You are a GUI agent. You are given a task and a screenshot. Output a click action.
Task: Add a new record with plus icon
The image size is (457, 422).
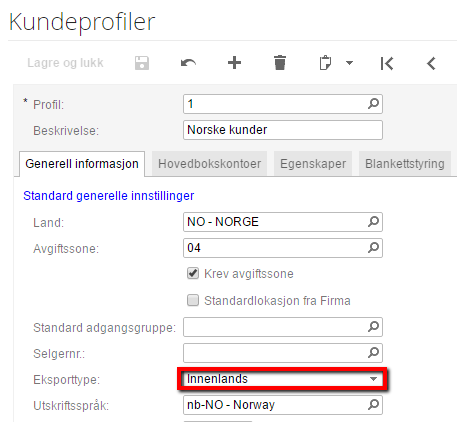coord(234,63)
